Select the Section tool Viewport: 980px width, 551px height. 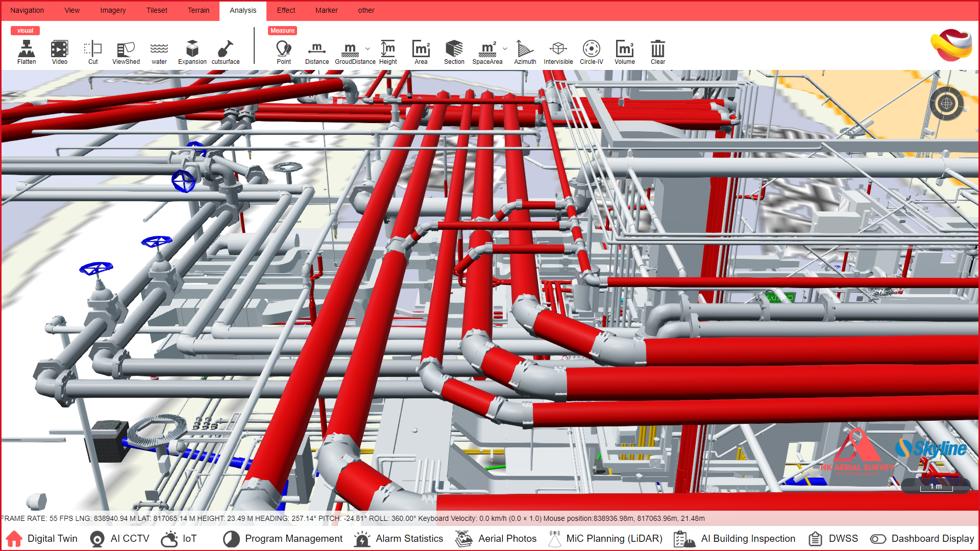coord(454,52)
